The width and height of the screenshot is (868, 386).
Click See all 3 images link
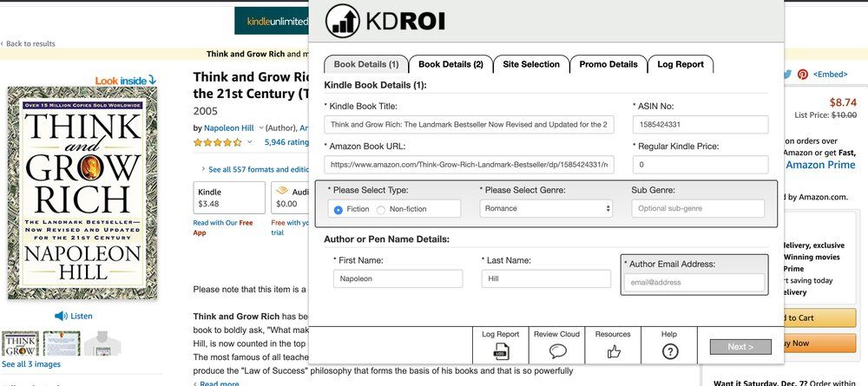point(31,363)
